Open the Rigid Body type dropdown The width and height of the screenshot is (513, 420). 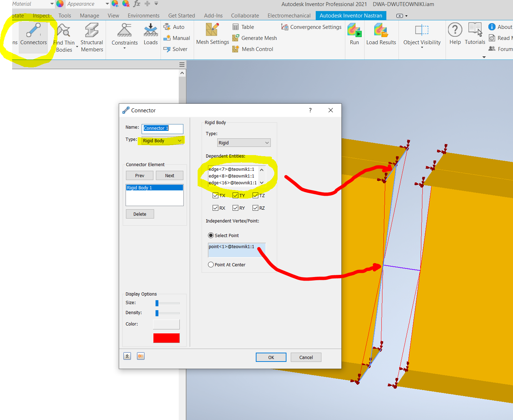179,140
